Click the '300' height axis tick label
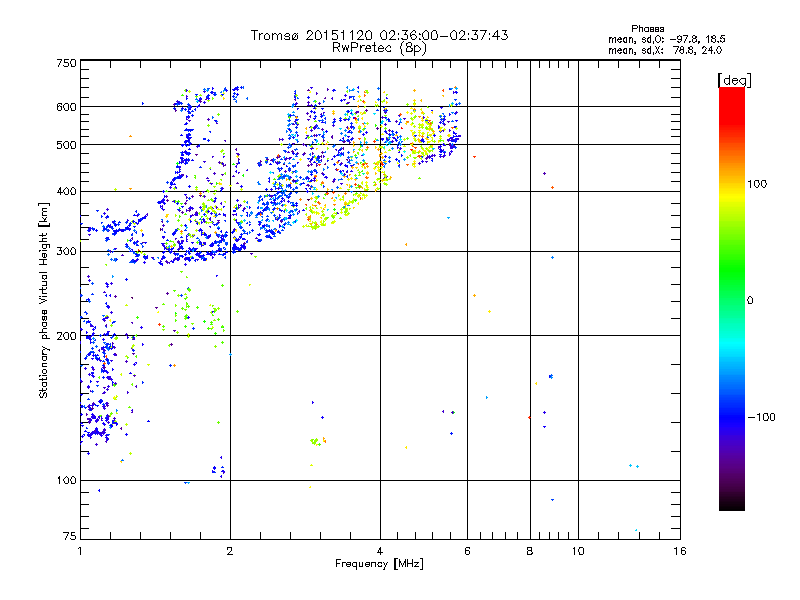800x600 pixels. click(x=66, y=252)
